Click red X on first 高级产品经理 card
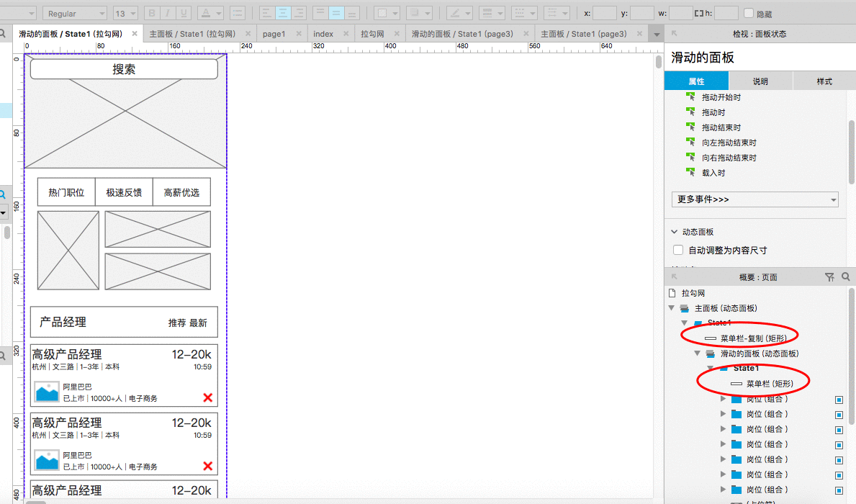The height and width of the screenshot is (504, 856). [207, 397]
